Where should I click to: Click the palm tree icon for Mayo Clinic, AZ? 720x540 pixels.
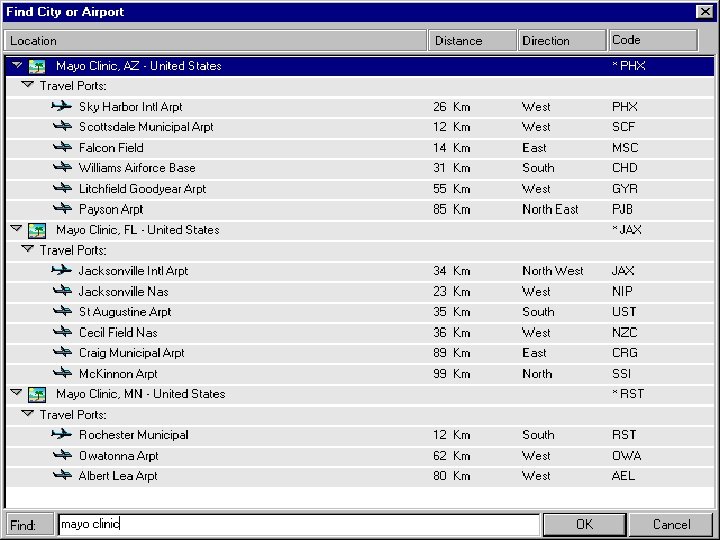pyautogui.click(x=37, y=67)
